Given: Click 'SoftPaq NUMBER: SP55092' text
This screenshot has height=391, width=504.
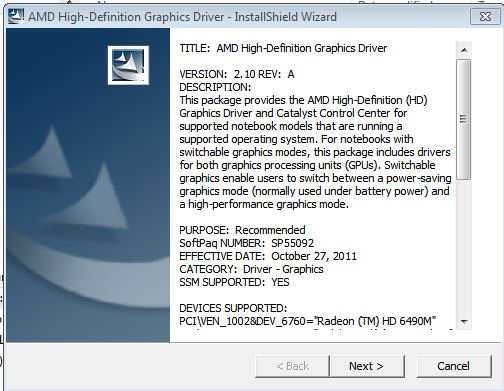Looking at the screenshot, I should point(246,243).
